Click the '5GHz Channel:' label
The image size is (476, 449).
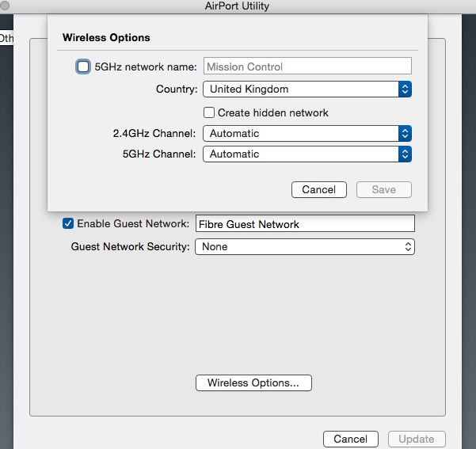159,154
